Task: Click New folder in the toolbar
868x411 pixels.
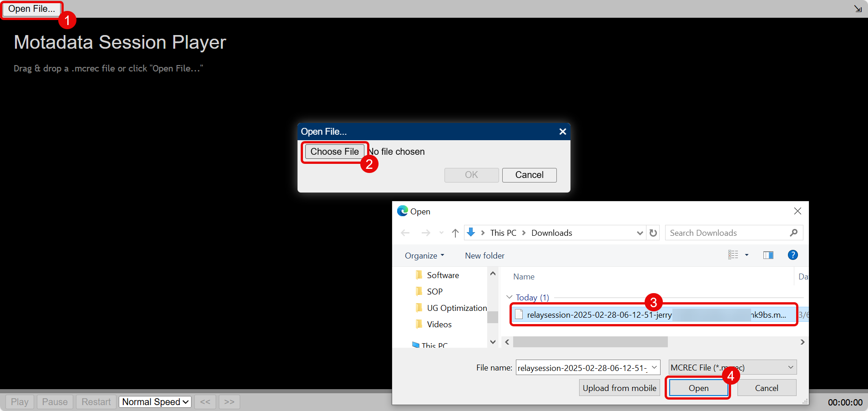Action: 484,256
